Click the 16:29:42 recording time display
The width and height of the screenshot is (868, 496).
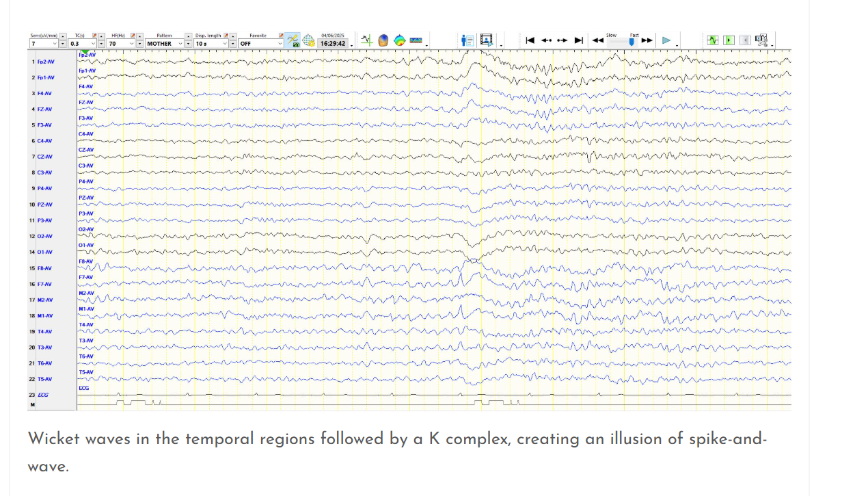click(333, 44)
